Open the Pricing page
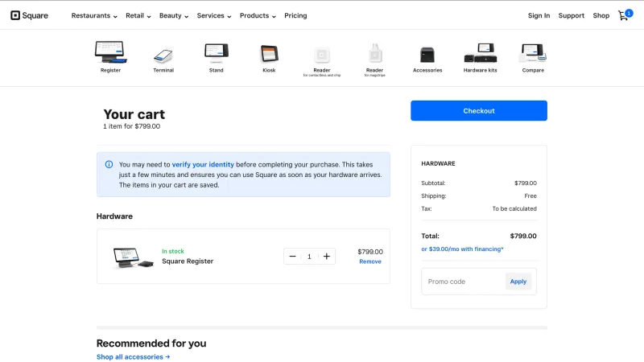Screen dimensions: 644x362 point(295,15)
